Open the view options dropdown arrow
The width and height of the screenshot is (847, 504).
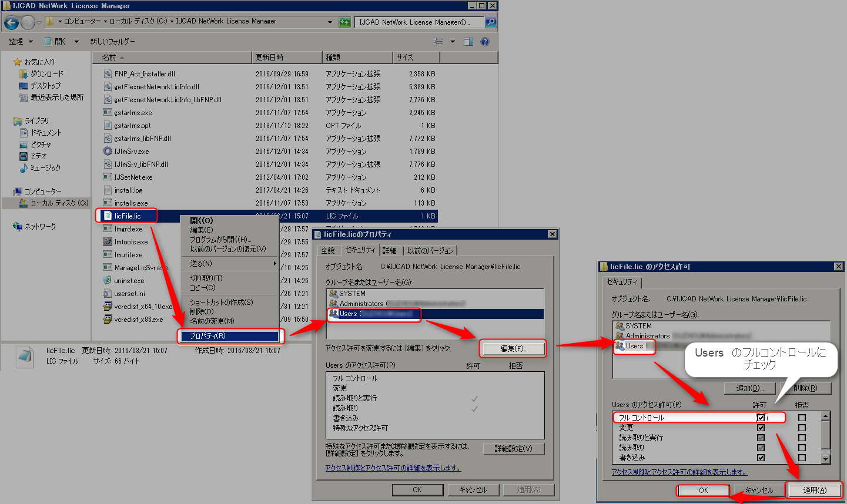click(x=453, y=42)
